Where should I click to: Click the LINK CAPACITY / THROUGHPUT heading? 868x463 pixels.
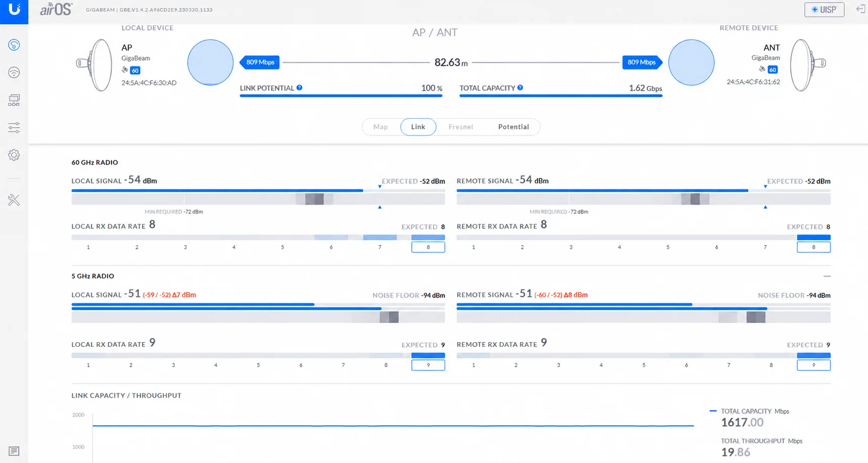(126, 395)
